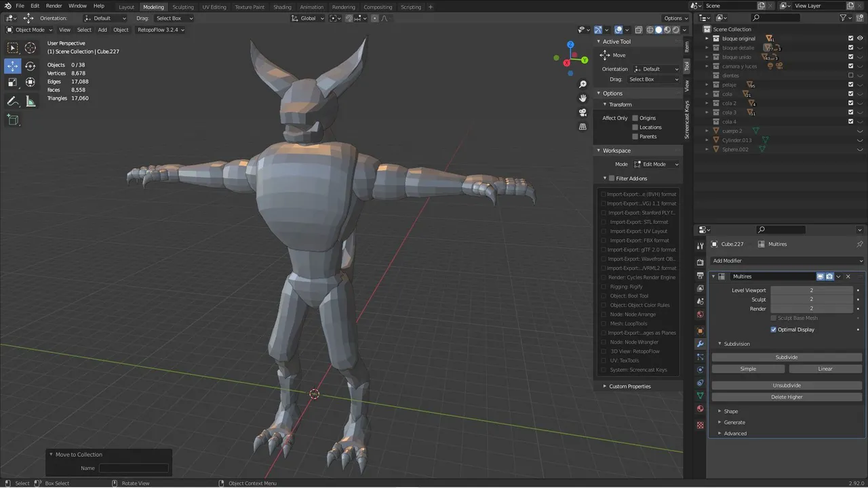
Task: Select the Add Cube tool icon
Action: (13, 119)
